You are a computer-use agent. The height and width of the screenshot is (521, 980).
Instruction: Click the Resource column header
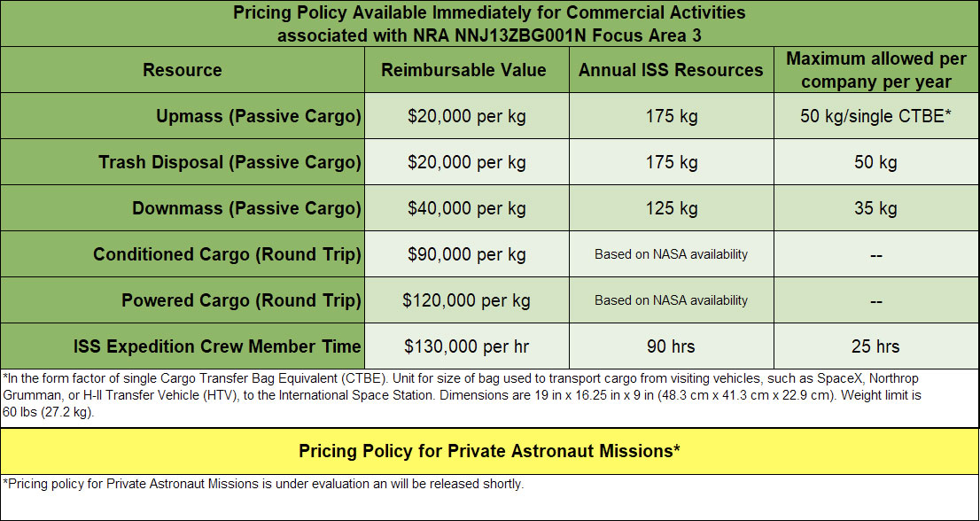(183, 70)
